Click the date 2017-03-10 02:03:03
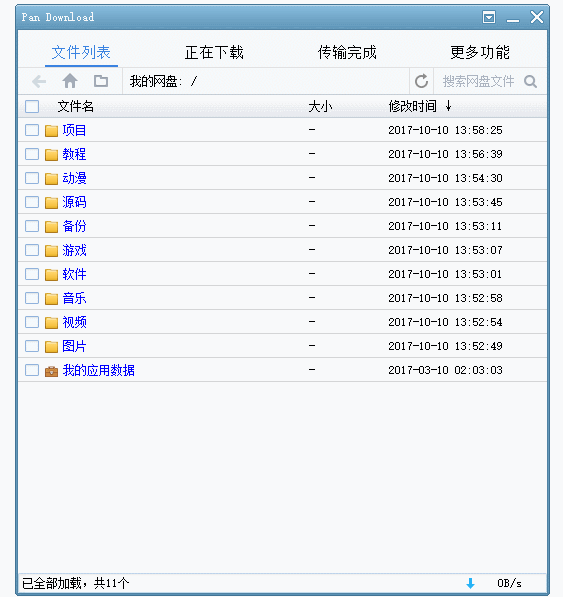The width and height of the screenshot is (563, 597). pyautogui.click(x=445, y=370)
